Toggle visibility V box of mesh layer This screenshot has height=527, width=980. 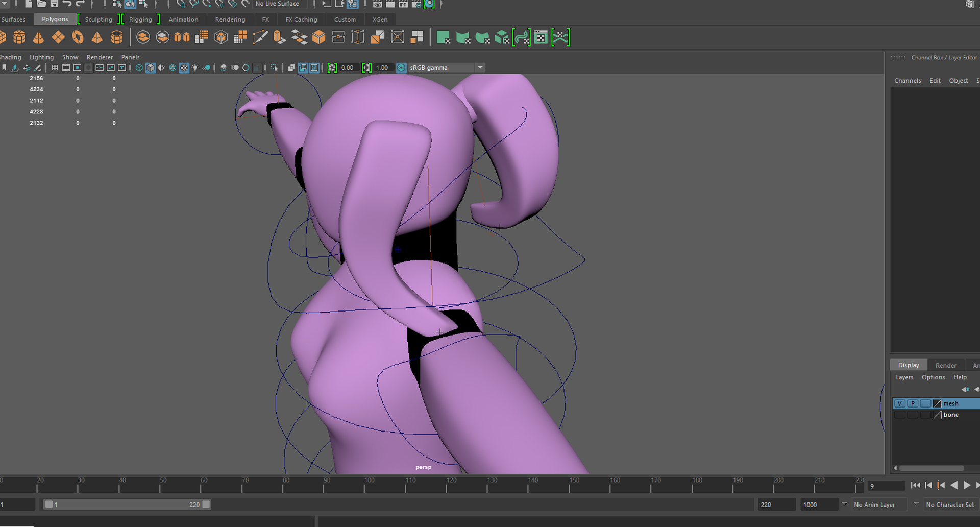[900, 403]
